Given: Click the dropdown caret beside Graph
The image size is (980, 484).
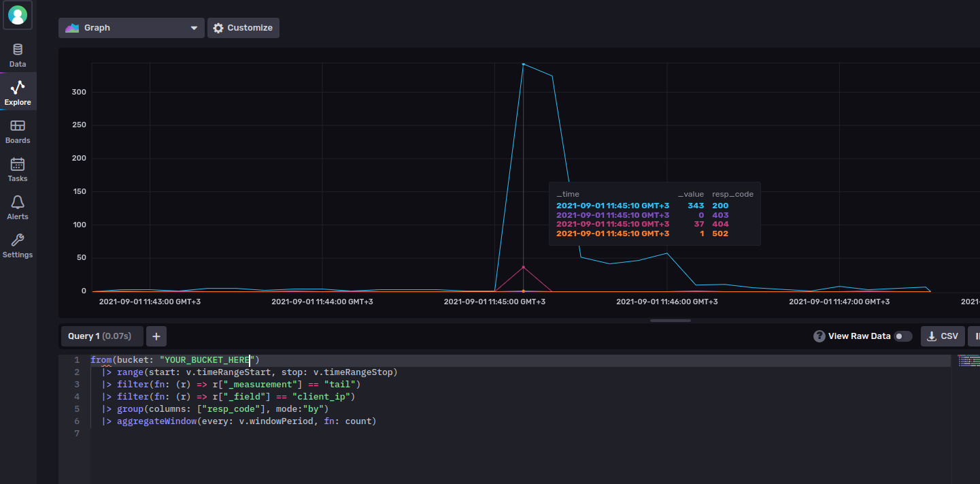Looking at the screenshot, I should click(x=194, y=28).
